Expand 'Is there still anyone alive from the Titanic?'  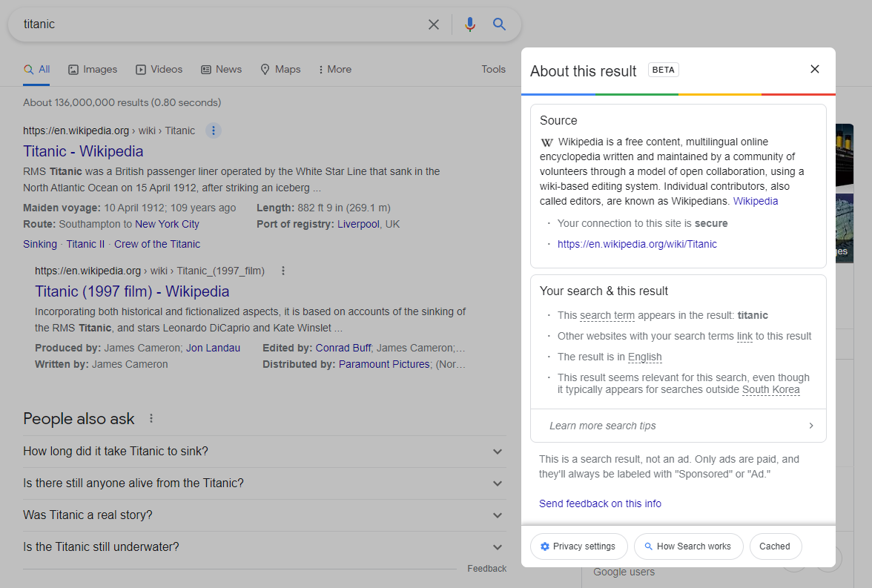(263, 483)
